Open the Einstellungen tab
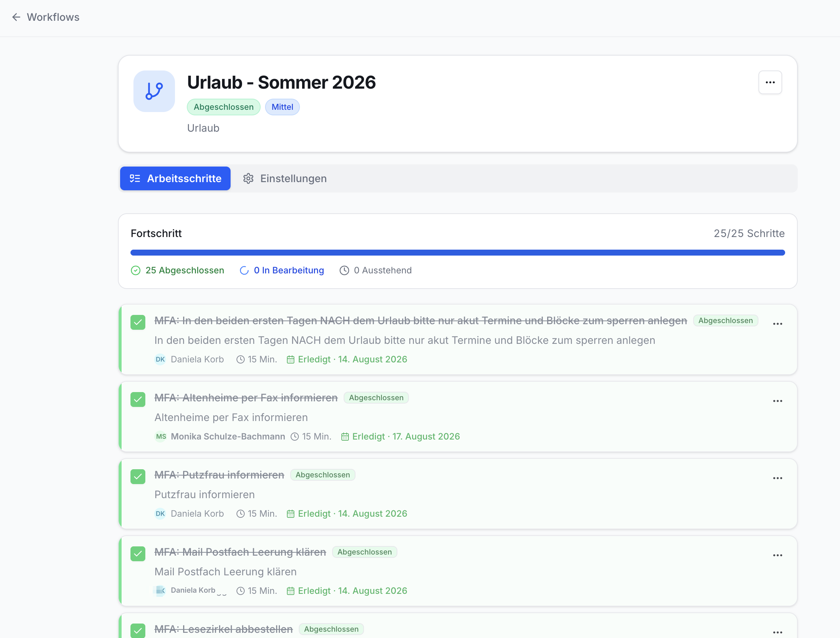The width and height of the screenshot is (840, 638). pyautogui.click(x=285, y=178)
